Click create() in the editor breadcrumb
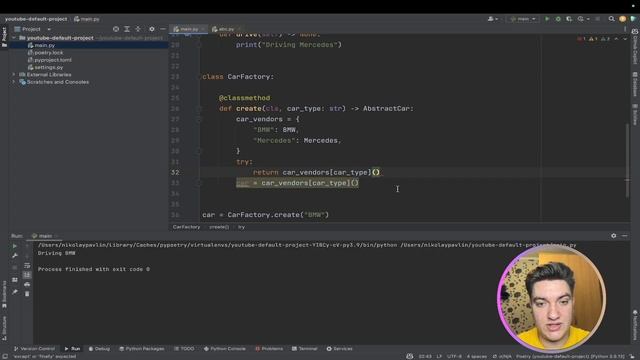 coord(219,227)
